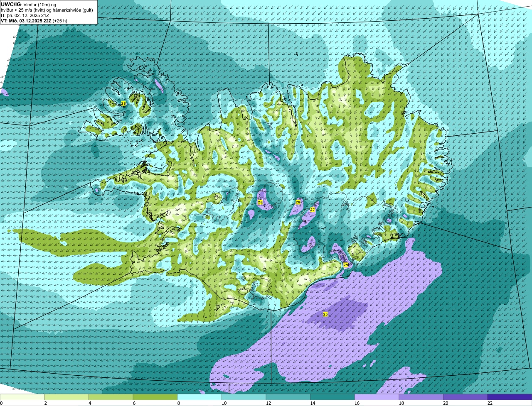The image size is (532, 406).
Task: Click the color bar tick label 16
Action: [357, 403]
